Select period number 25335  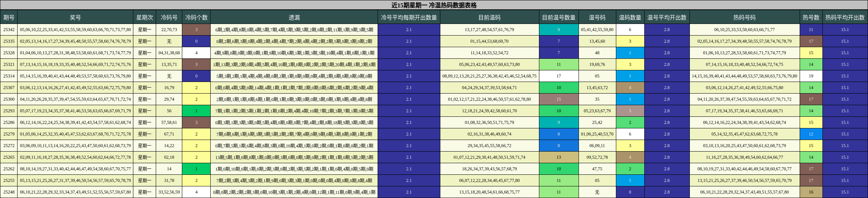9,41
